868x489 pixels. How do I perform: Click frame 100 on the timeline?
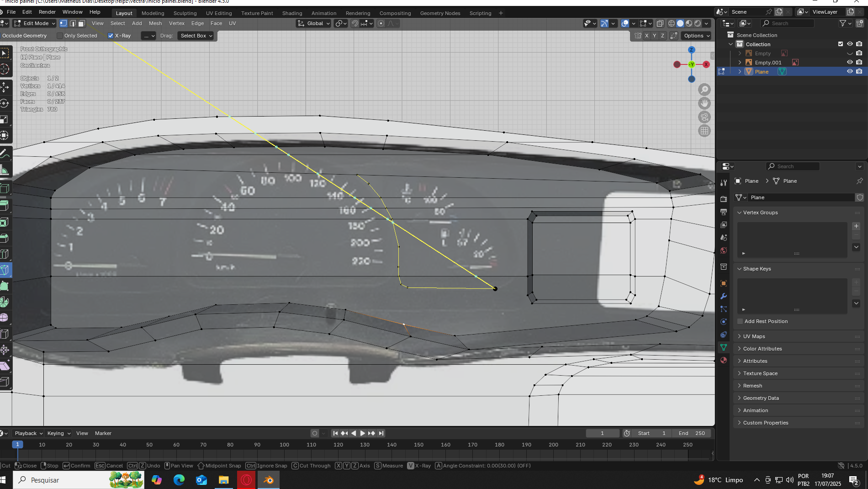point(284,445)
